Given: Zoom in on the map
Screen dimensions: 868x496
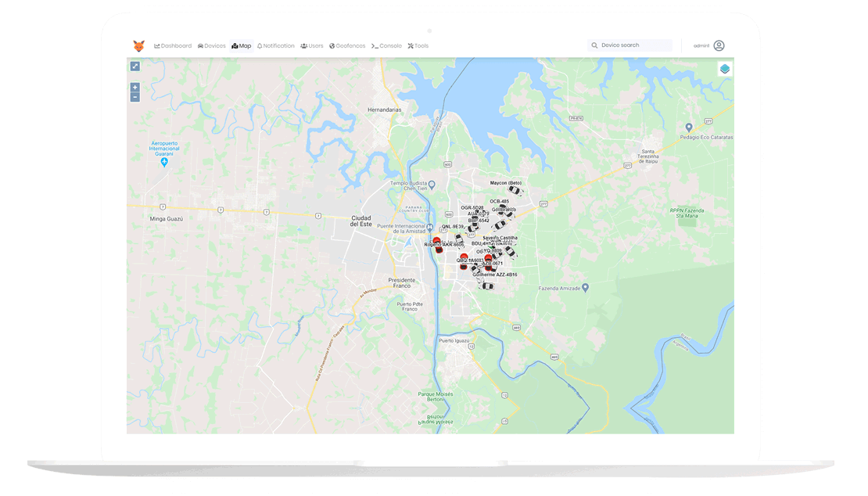Looking at the screenshot, I should coord(135,88).
